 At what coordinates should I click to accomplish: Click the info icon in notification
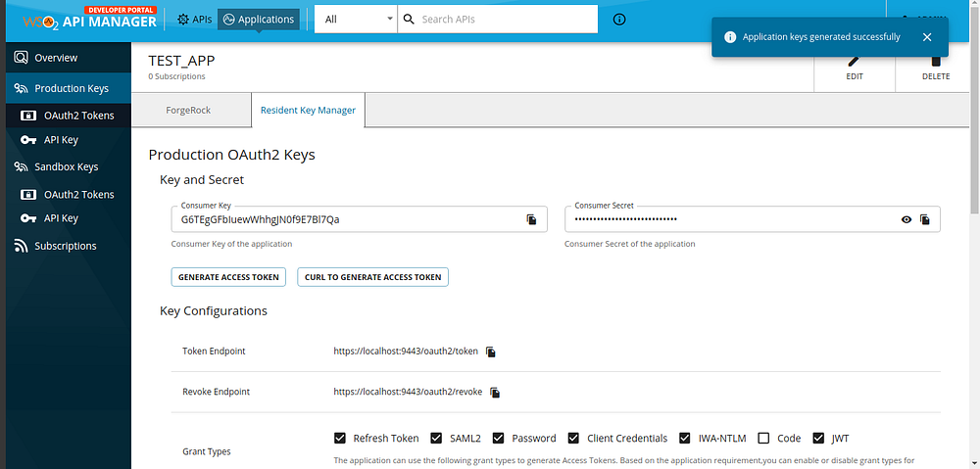pos(729,37)
